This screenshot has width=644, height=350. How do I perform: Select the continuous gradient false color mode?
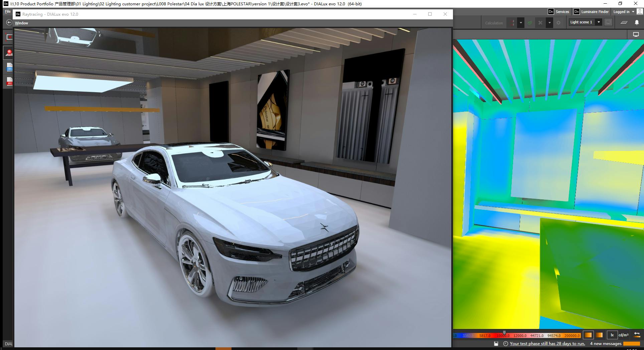588,335
